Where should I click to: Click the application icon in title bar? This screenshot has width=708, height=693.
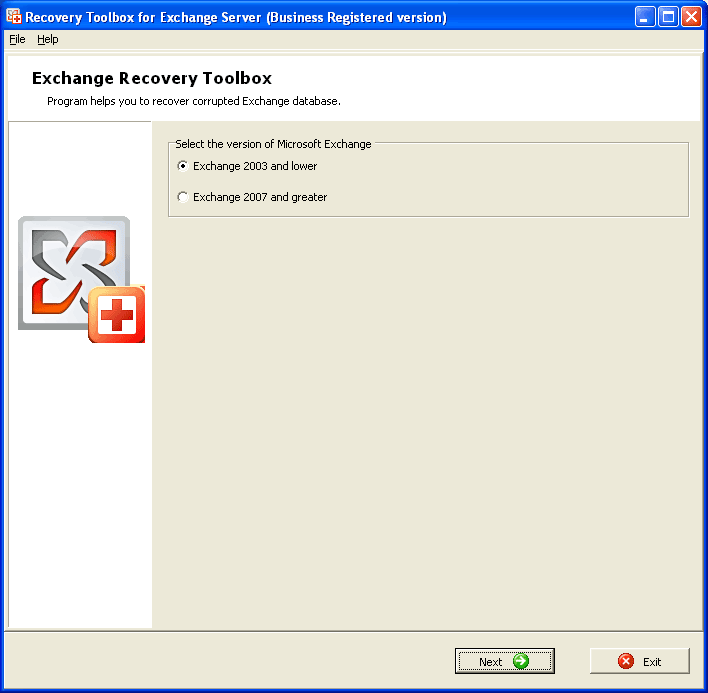pyautogui.click(x=14, y=16)
